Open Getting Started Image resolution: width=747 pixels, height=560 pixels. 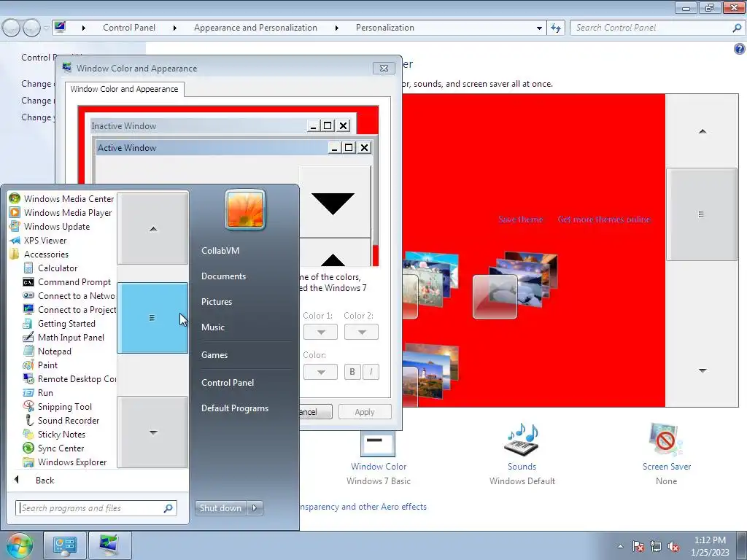pyautogui.click(x=60, y=323)
